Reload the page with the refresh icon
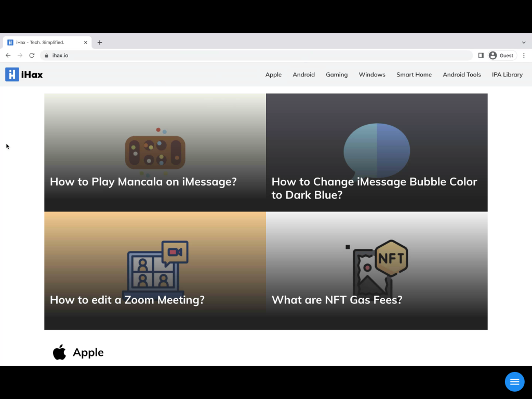Image resolution: width=532 pixels, height=399 pixels. click(x=32, y=55)
